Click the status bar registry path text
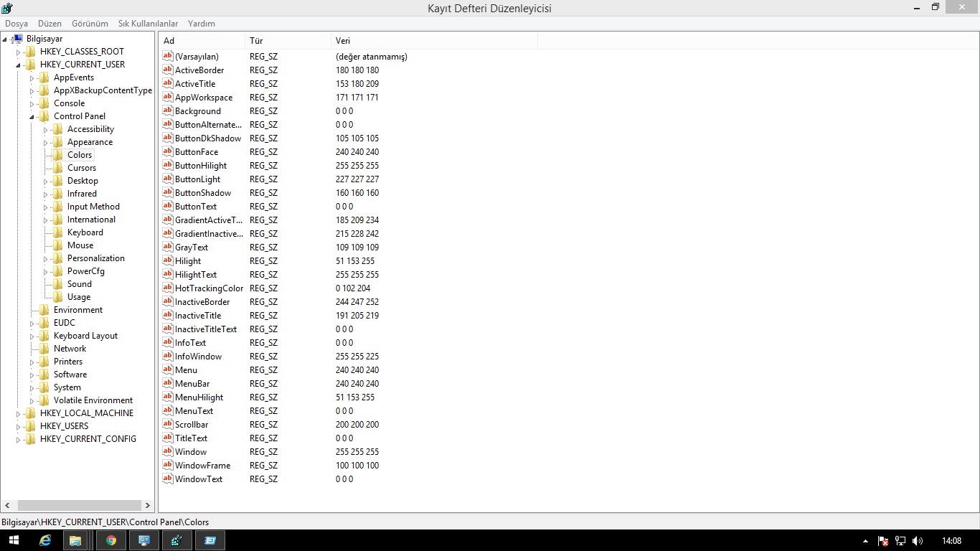980x551 pixels. 105,522
